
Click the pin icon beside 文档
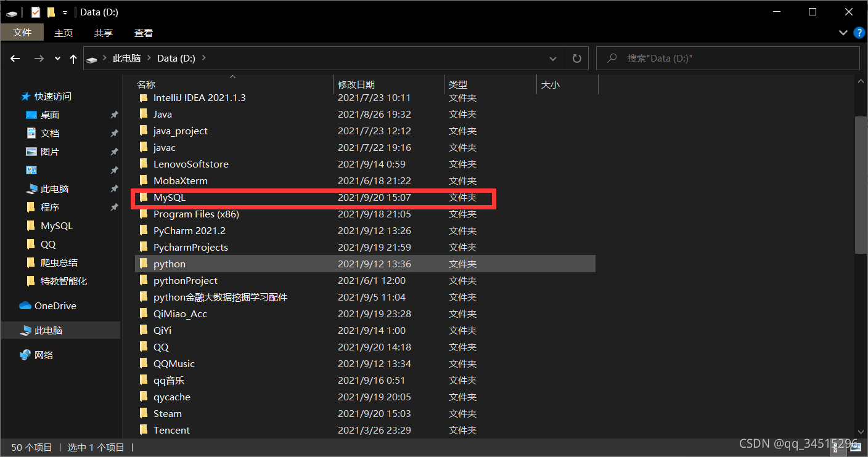tap(114, 134)
